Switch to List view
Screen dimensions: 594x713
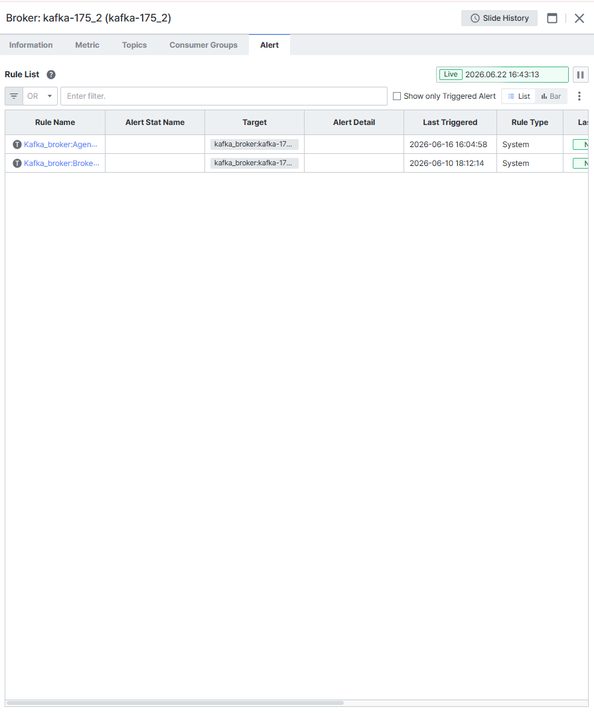click(x=519, y=96)
